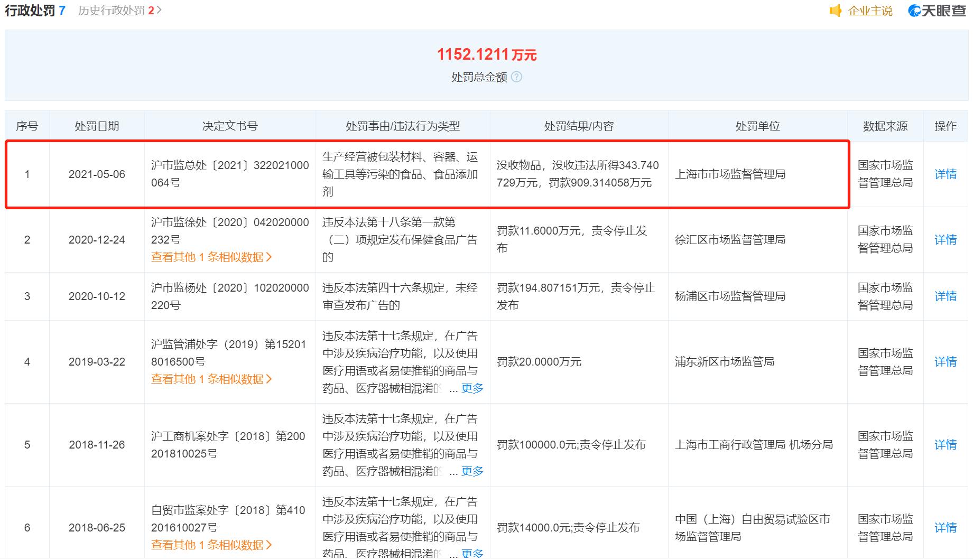This screenshot has height=560, width=973.
Task: Open the 详情 link for the 2021-05-06 penalty
Action: [x=946, y=174]
